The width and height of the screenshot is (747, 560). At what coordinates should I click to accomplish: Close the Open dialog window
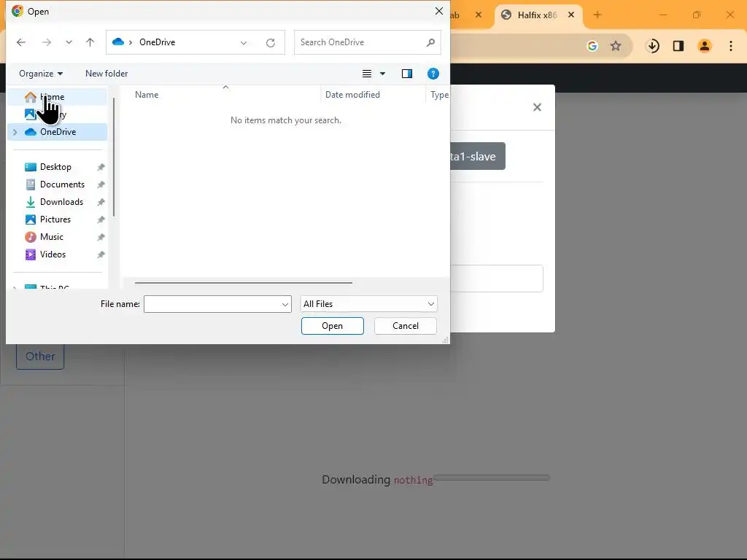point(438,11)
